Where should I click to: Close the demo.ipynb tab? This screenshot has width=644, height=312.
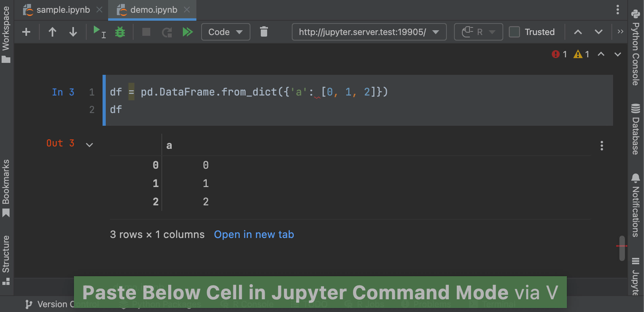click(x=187, y=10)
